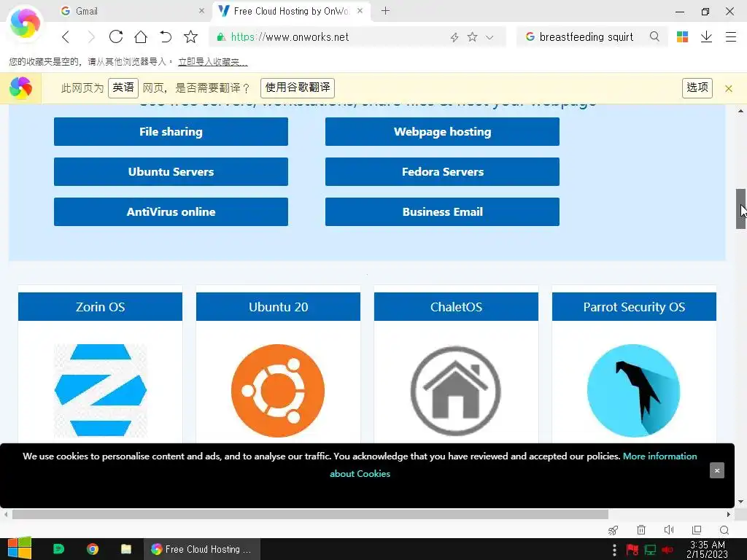This screenshot has width=747, height=560.
Task: Open the colorful apps grid icon
Action: 682,36
